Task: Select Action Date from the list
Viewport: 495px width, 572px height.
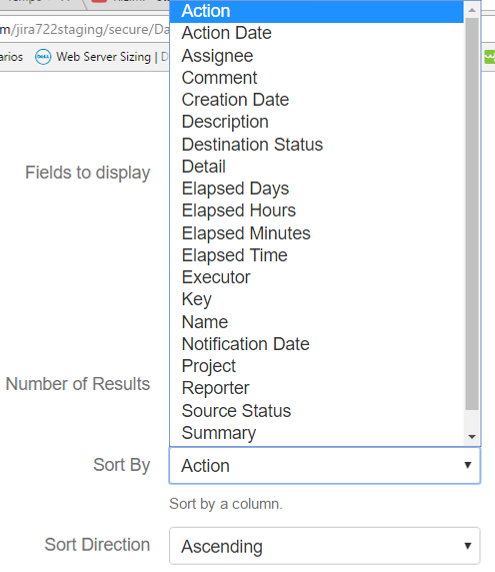Action: 317,33
